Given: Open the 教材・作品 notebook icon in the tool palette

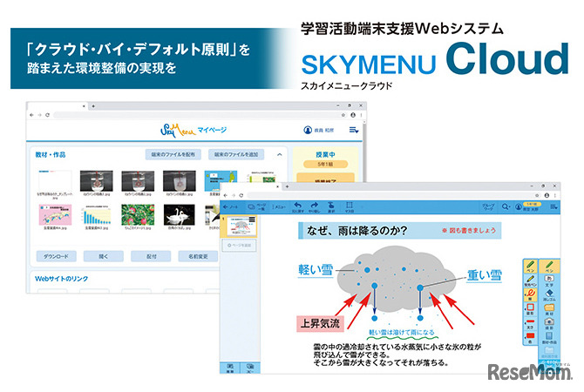Looking at the screenshot, I should pyautogui.click(x=549, y=338).
